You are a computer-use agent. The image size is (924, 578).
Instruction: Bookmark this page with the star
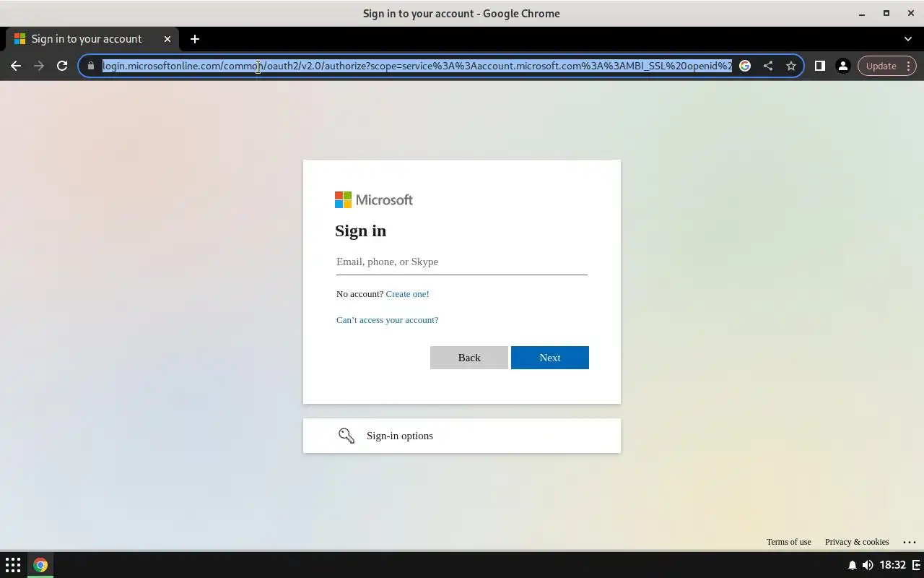pos(791,66)
